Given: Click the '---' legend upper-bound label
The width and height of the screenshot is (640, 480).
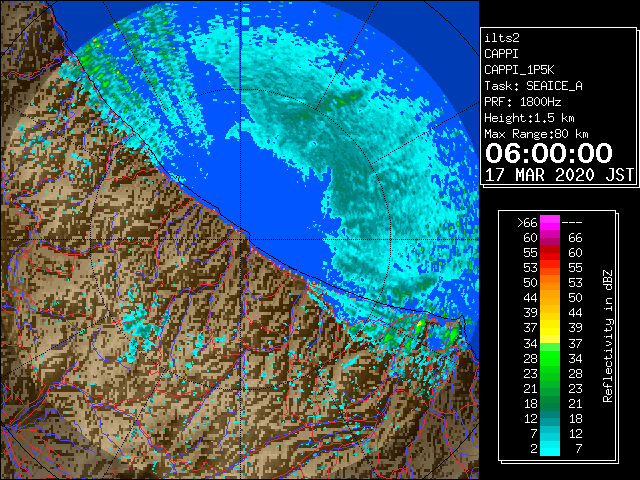Looking at the screenshot, I should coord(572,223).
